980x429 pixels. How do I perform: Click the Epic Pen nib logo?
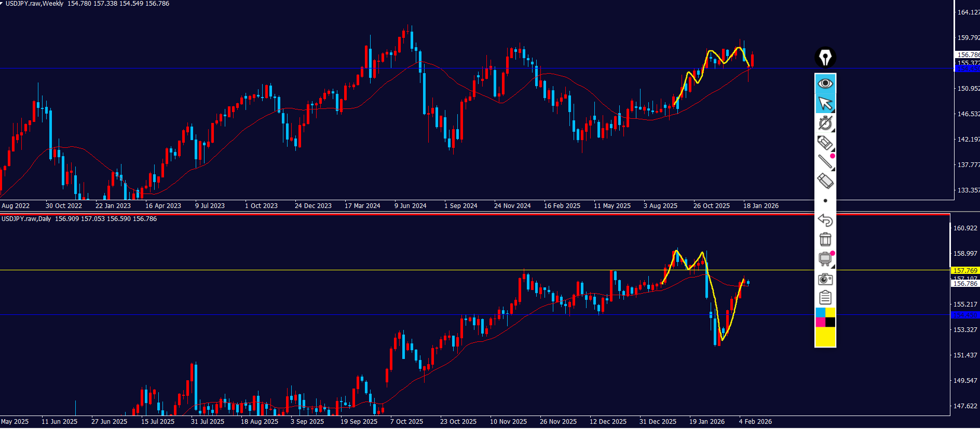pyautogui.click(x=825, y=57)
